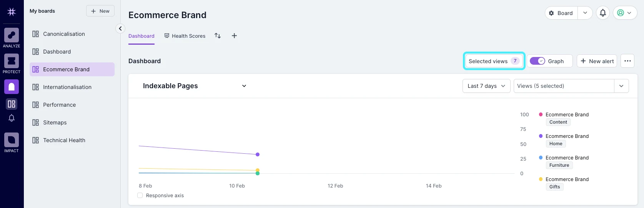Open boards icon in left rail

point(12,104)
